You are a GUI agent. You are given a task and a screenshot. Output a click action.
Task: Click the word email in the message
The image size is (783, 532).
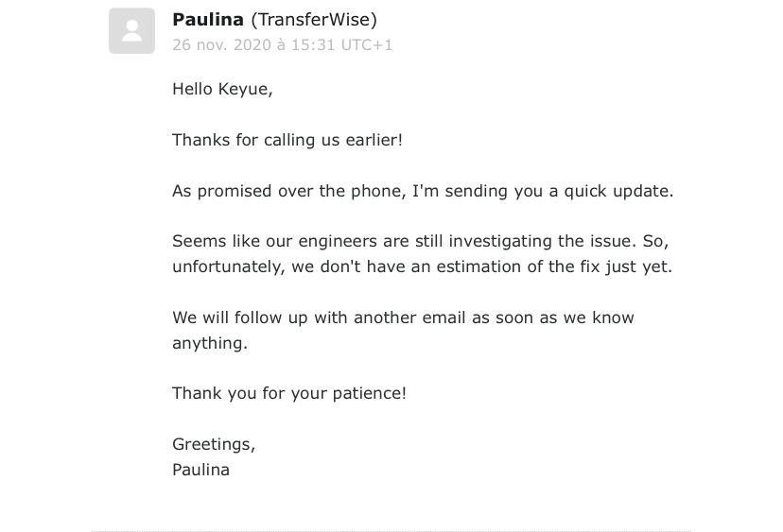[x=444, y=317]
